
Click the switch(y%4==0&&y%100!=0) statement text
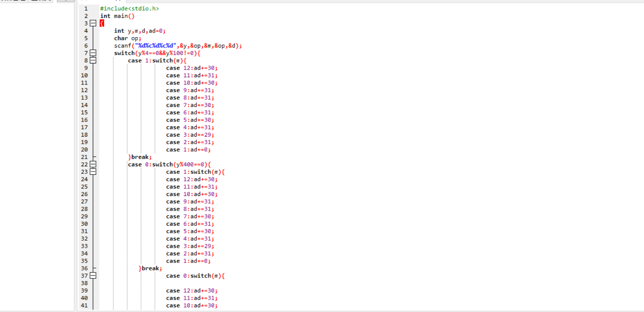pos(157,53)
